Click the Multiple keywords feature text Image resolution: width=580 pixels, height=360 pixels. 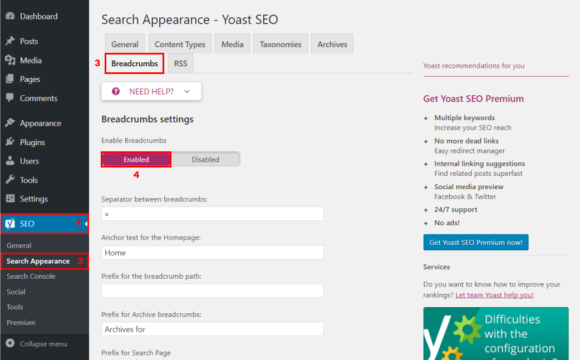pos(465,118)
